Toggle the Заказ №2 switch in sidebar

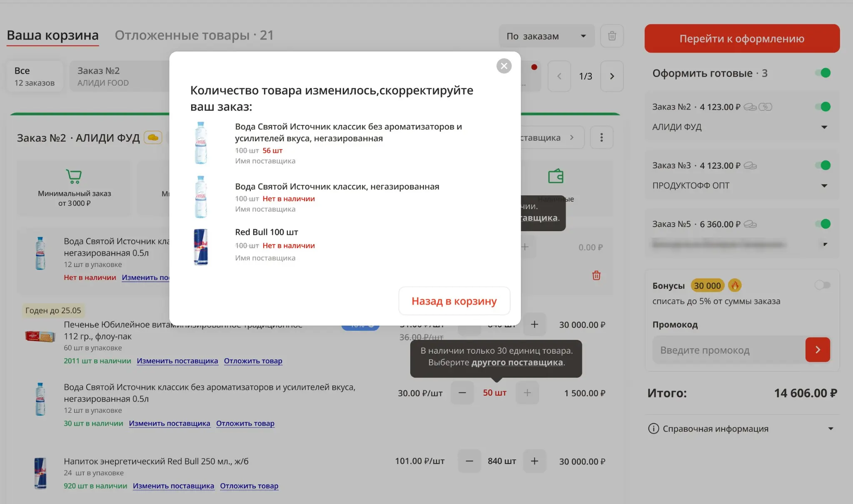point(823,107)
